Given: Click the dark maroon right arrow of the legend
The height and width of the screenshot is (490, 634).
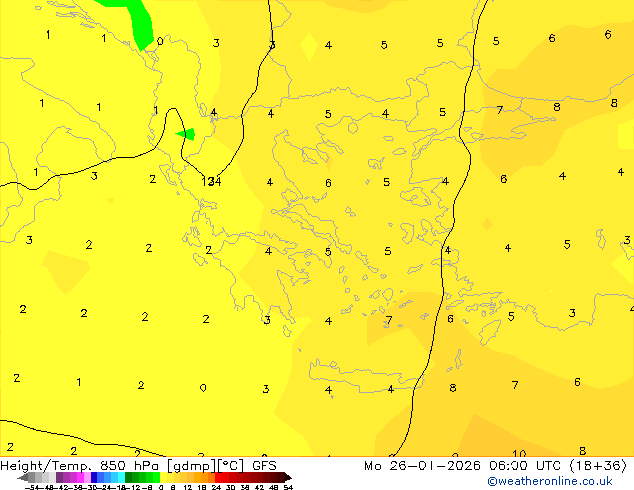Looking at the screenshot, I should pos(288,477).
